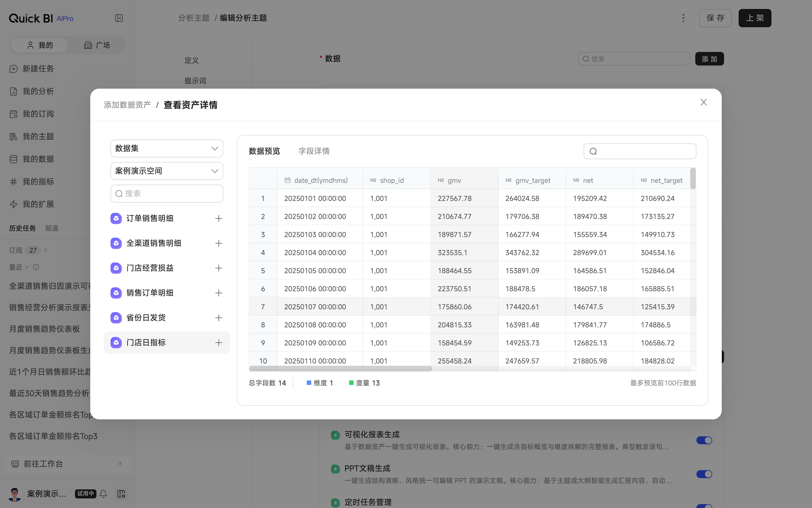Click the 添加 button

pyautogui.click(x=709, y=59)
